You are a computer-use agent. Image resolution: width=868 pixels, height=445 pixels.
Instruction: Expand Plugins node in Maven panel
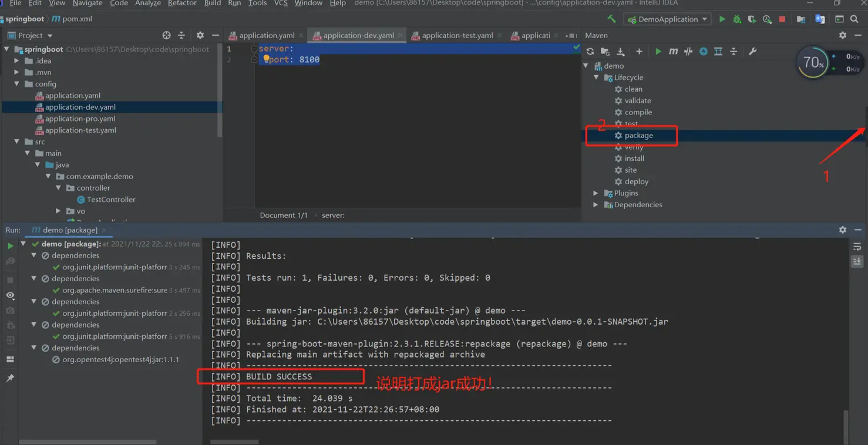596,193
